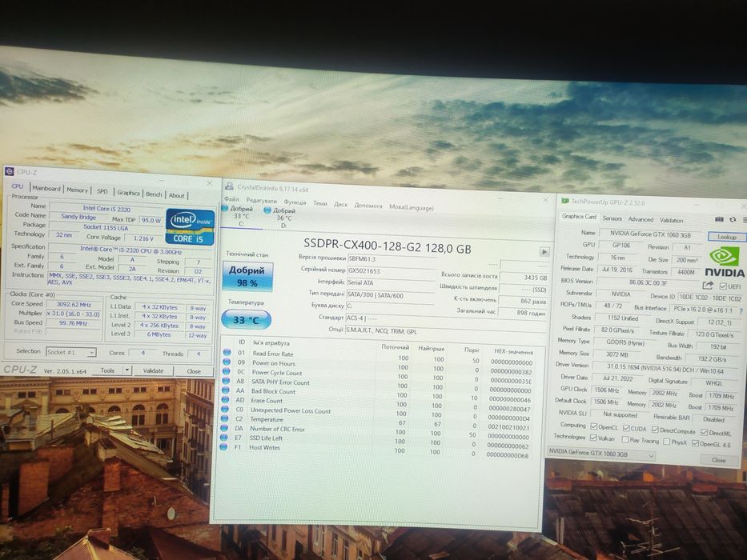Click status icon for Unexpected Power Loss Count
Screen dimensions: 747x560
(225, 409)
